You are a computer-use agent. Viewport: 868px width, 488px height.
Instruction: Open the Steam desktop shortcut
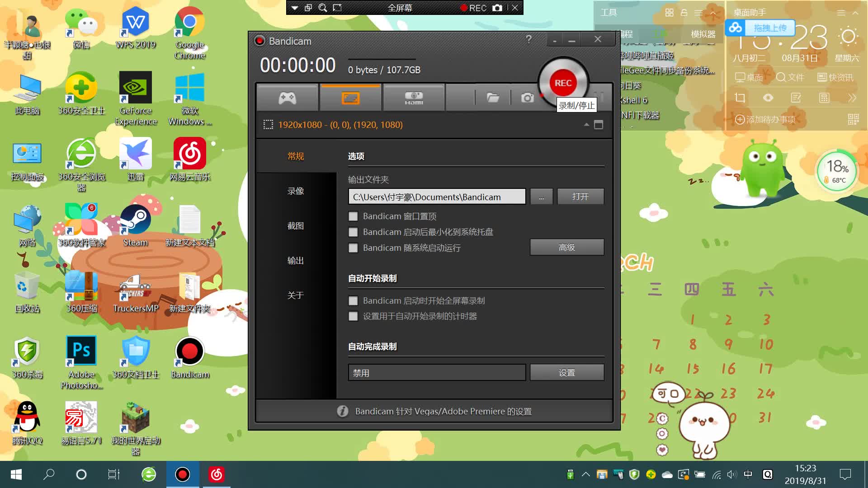pyautogui.click(x=135, y=226)
